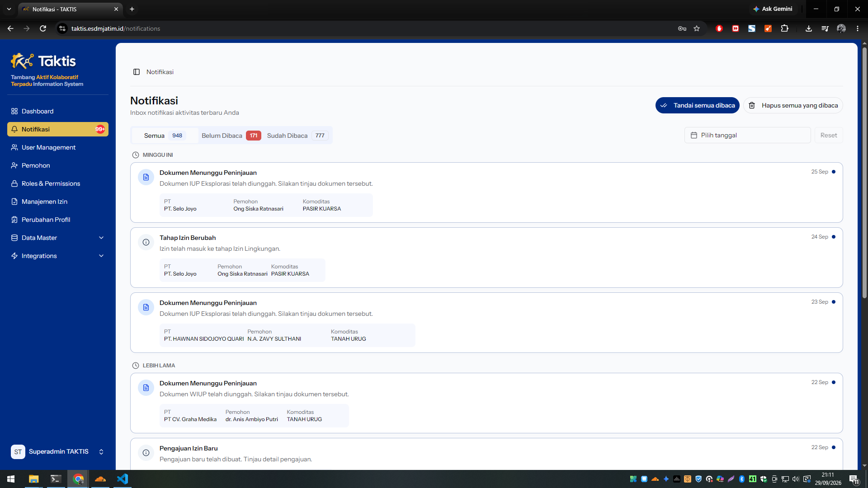This screenshot has width=868, height=488.
Task: Open File Explorer from taskbar
Action: tap(34, 479)
